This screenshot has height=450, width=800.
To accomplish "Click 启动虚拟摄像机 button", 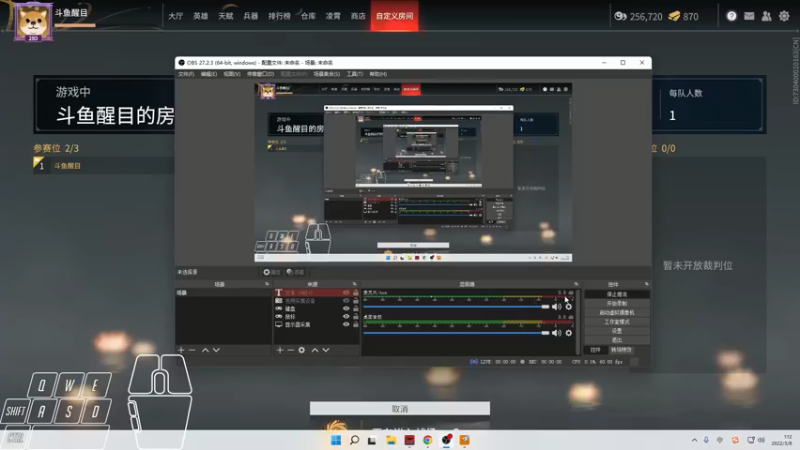I will pyautogui.click(x=617, y=313).
